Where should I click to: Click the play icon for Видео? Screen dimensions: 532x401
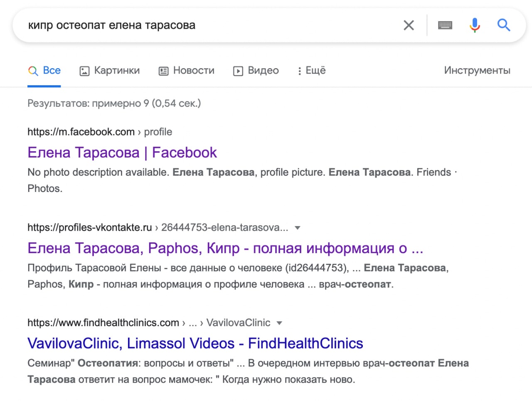coord(238,71)
